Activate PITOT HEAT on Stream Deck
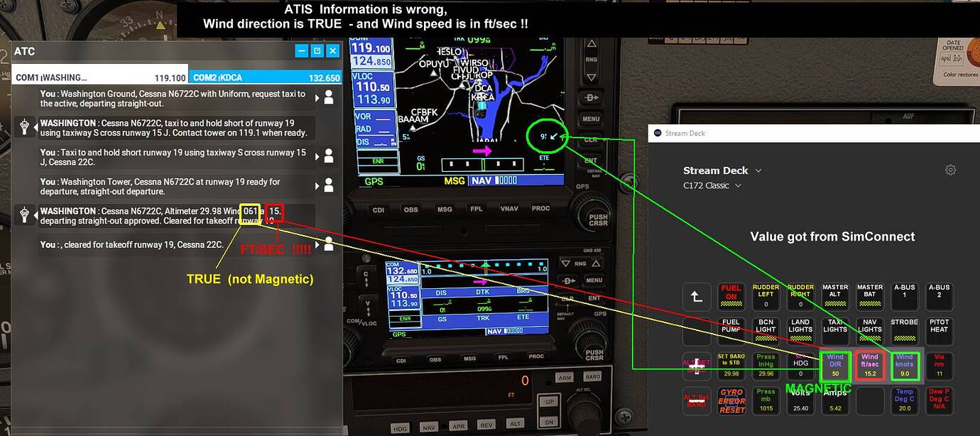The width and height of the screenshot is (980, 436). tap(939, 331)
